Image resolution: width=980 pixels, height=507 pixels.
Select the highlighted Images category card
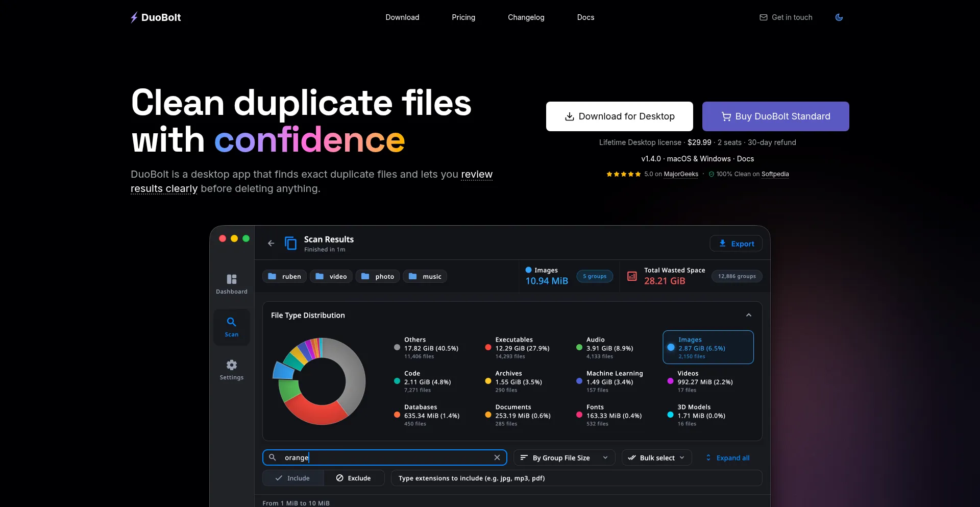(708, 347)
